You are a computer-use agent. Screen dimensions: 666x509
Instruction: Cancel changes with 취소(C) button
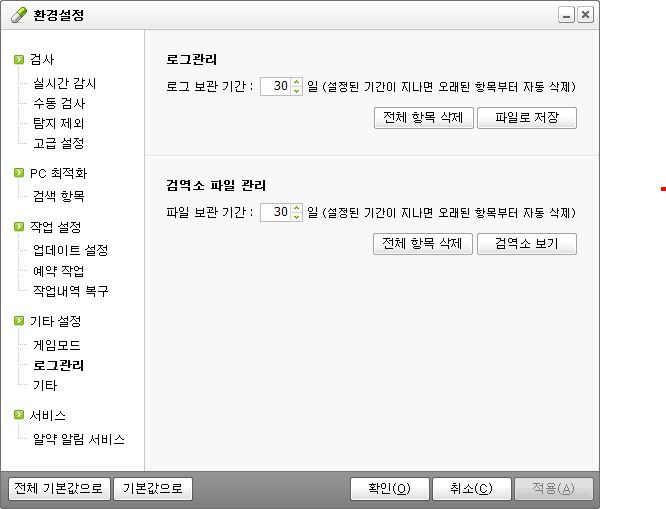point(471,489)
